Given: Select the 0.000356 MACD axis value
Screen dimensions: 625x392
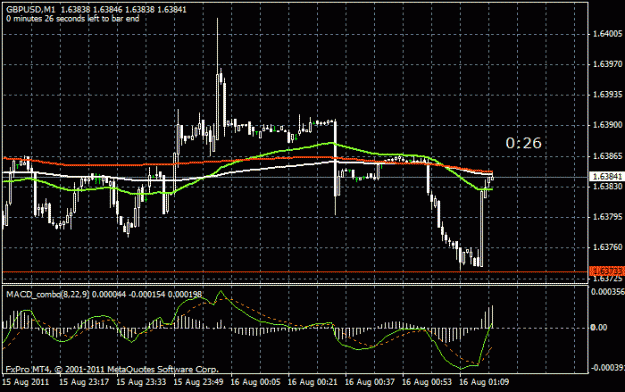Looking at the screenshot, I should click(x=607, y=292).
